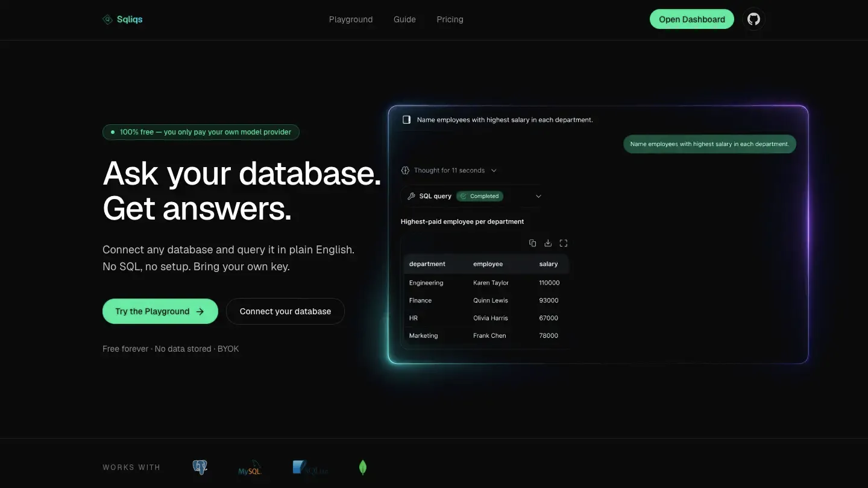Screen dimensions: 868x488
Task: Click the demo window title text
Action: click(x=505, y=120)
